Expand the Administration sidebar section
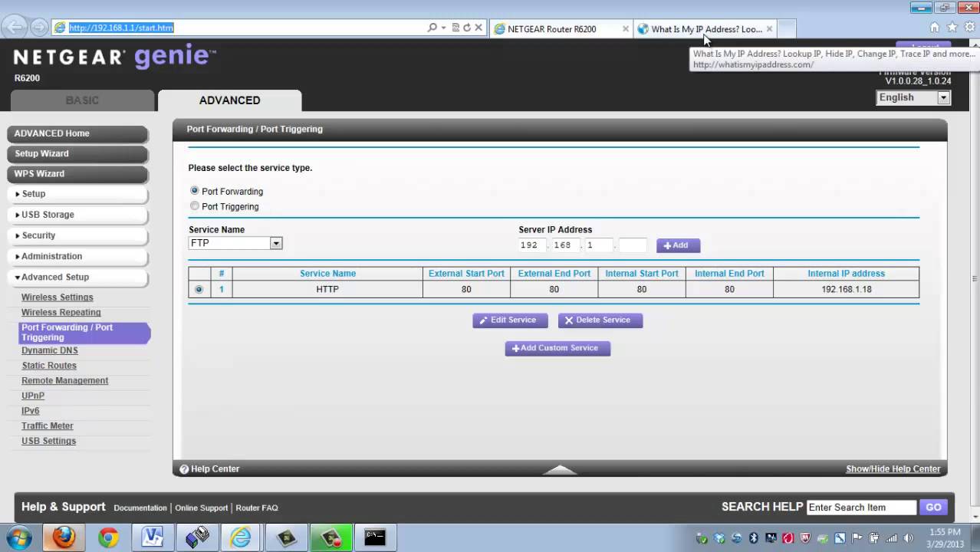Image resolution: width=980 pixels, height=552 pixels. click(77, 256)
